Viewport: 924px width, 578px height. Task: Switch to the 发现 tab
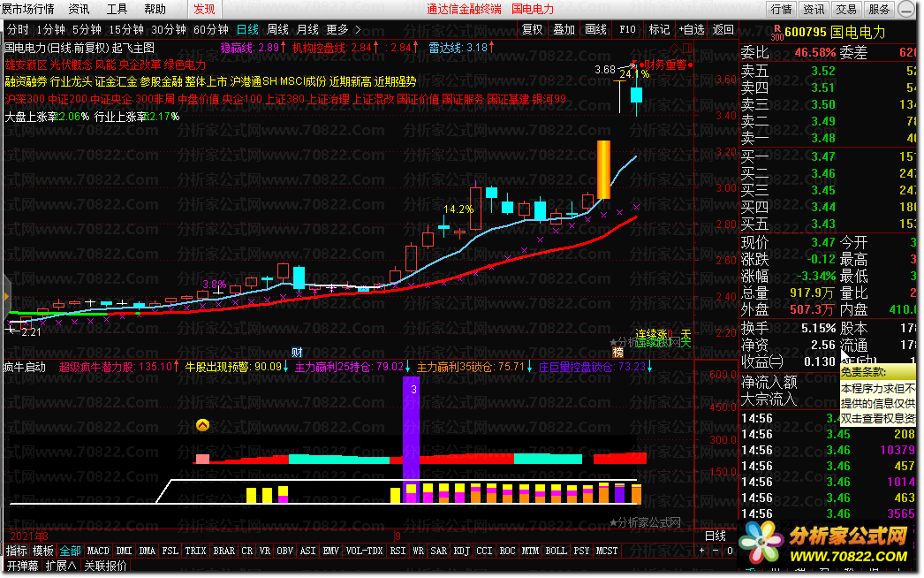[x=204, y=9]
